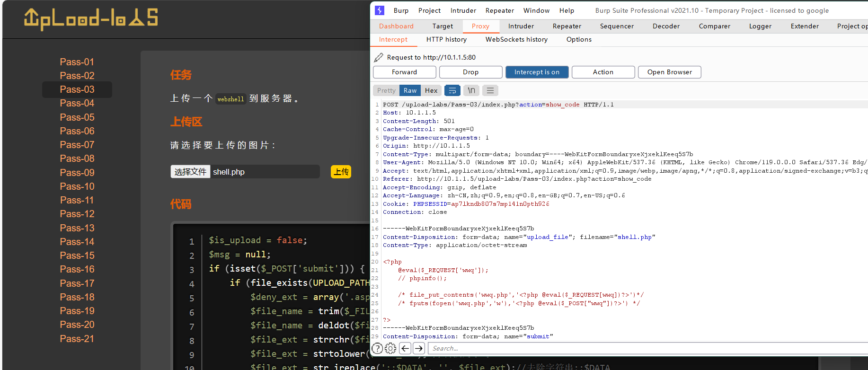Select the Proxy tab

pos(480,26)
